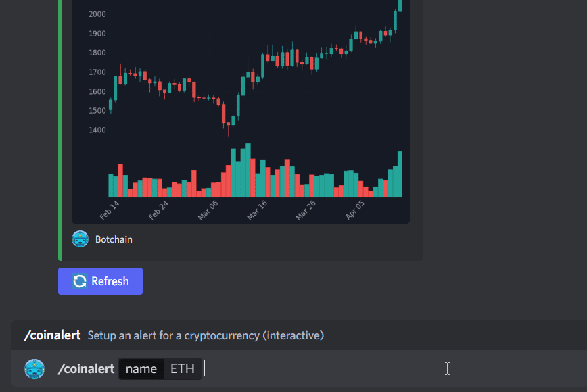Click the command description 'Setup an alert' text
The image size is (587, 392).
(x=206, y=335)
